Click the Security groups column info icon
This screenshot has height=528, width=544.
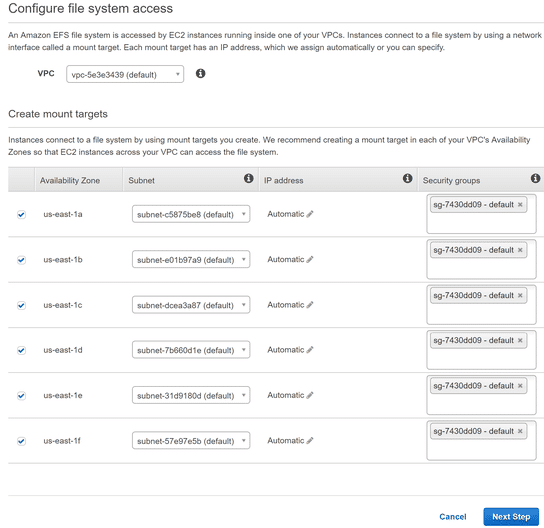pyautogui.click(x=535, y=178)
